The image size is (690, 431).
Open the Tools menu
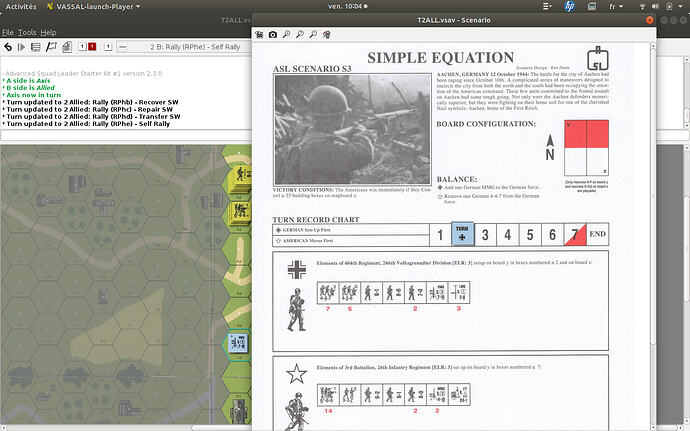(27, 32)
